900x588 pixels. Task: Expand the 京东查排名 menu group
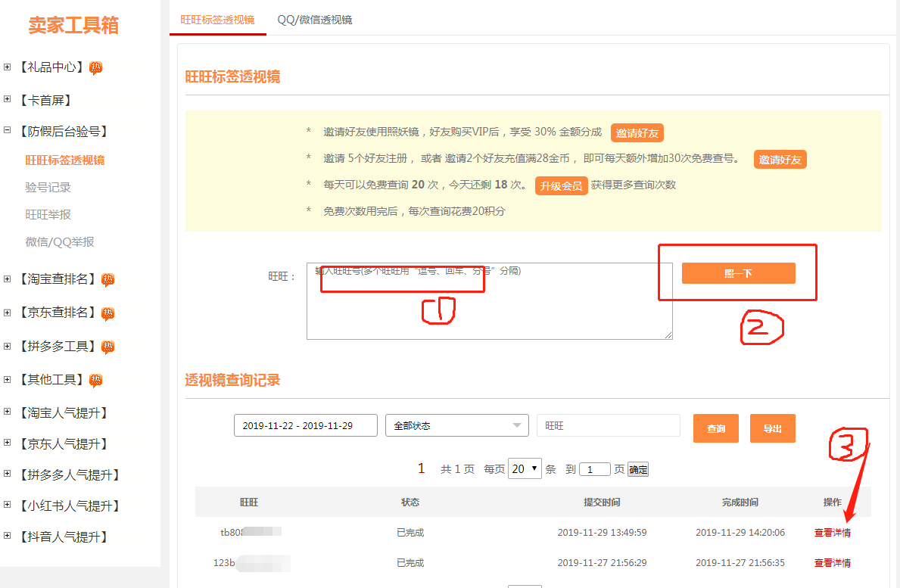[8, 313]
